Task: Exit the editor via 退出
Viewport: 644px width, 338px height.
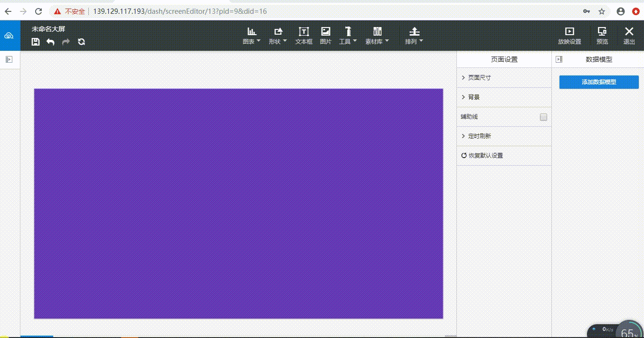Action: pyautogui.click(x=629, y=36)
